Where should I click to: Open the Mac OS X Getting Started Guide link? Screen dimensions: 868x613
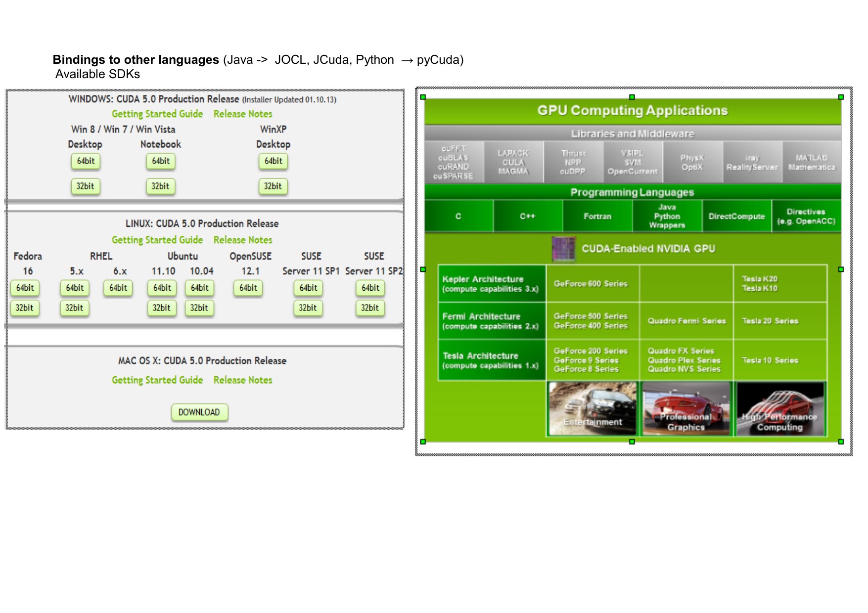click(157, 380)
